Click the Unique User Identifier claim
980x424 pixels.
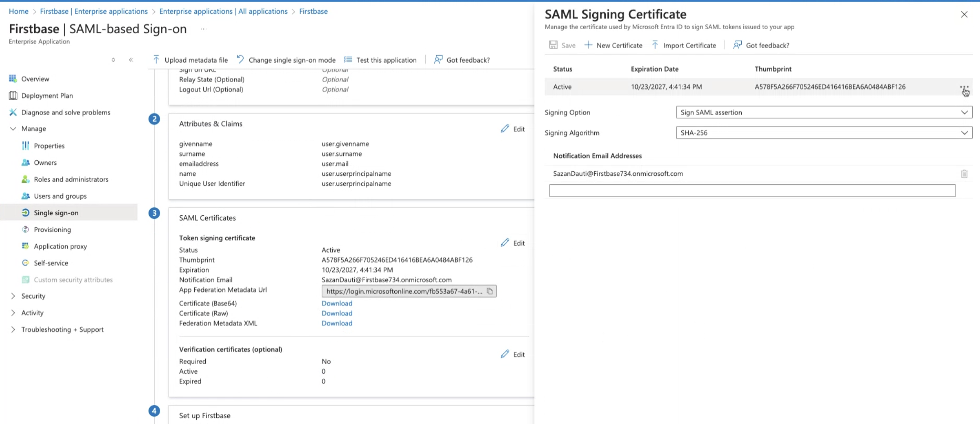212,184
